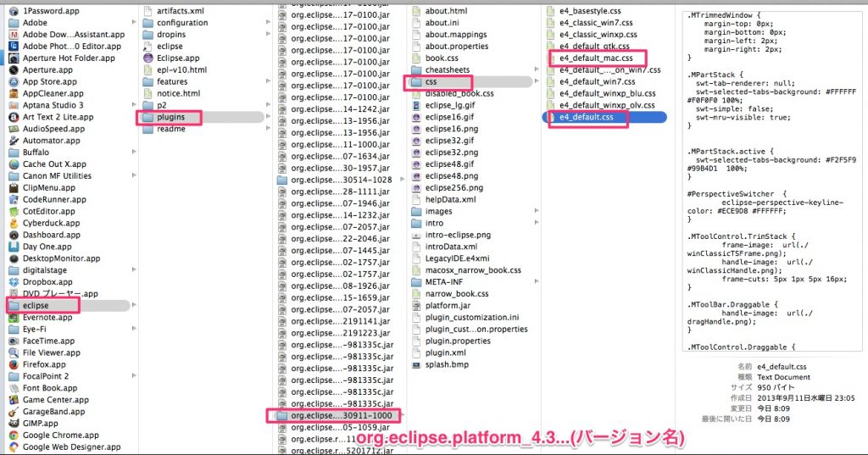
Task: Click the eclipse256.png file icon
Action: (416, 187)
